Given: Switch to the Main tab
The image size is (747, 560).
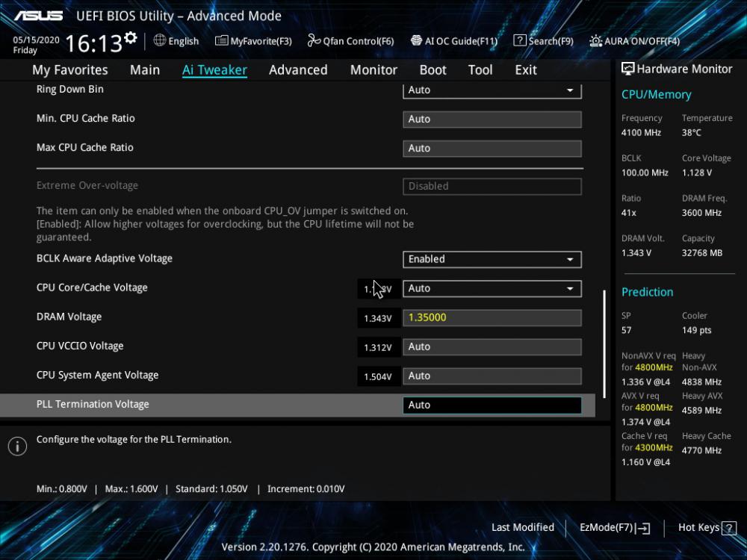Looking at the screenshot, I should tap(145, 70).
